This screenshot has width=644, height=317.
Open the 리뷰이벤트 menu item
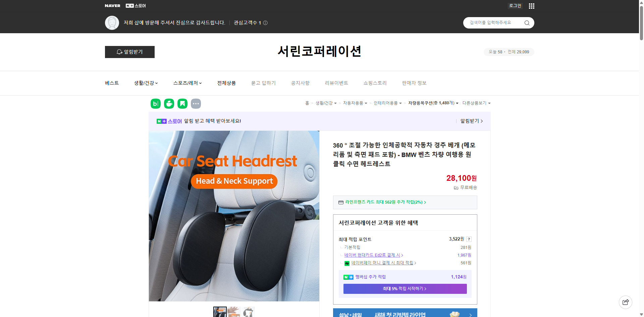[336, 83]
